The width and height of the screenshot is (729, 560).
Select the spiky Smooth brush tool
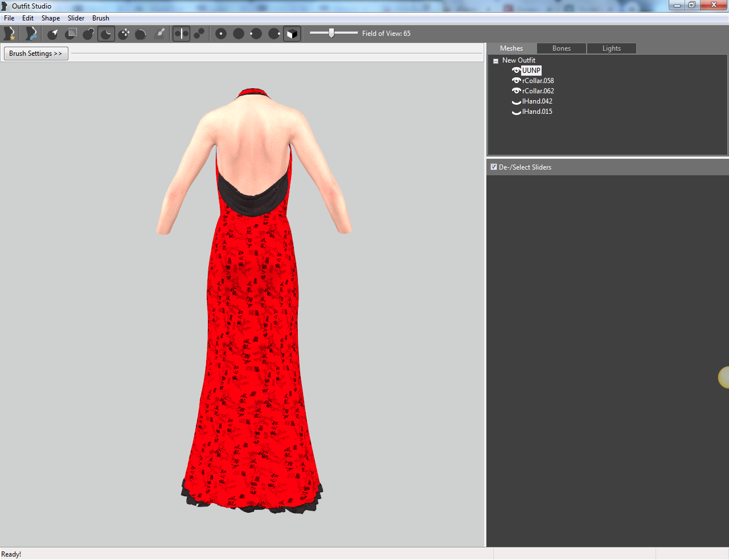click(x=141, y=34)
